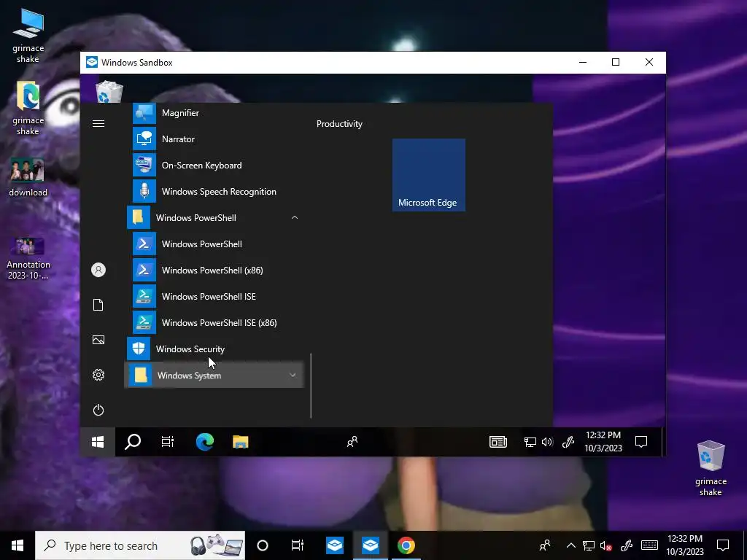The width and height of the screenshot is (747, 560).
Task: Click host 'Type here to search' box
Action: pyautogui.click(x=140, y=545)
